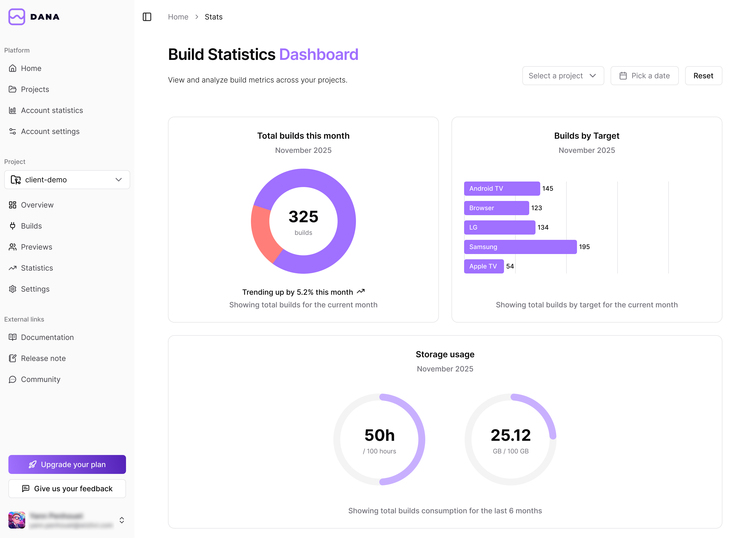Open the Previews section icon
Viewport: 756px width, 538px height.
pyautogui.click(x=13, y=247)
